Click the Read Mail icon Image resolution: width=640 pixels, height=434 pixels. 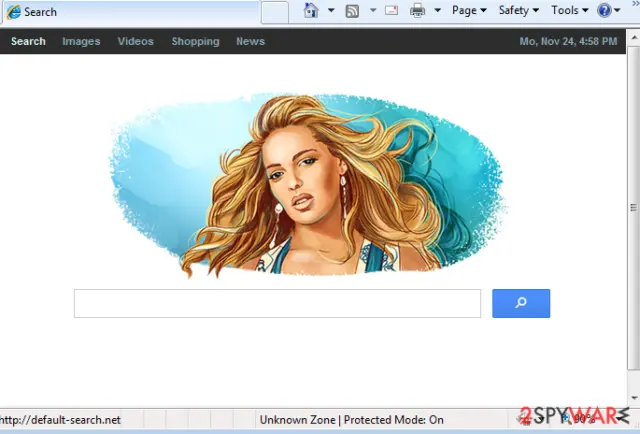(391, 10)
